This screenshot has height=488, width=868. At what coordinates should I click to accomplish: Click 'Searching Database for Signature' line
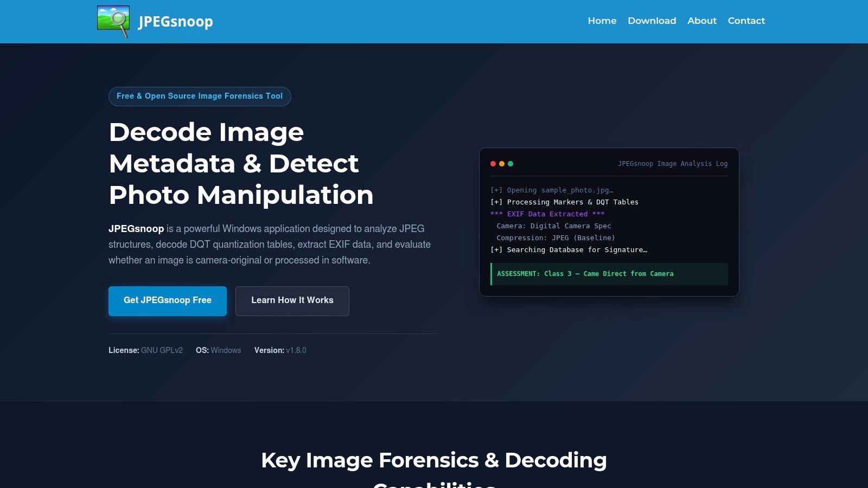(x=569, y=250)
